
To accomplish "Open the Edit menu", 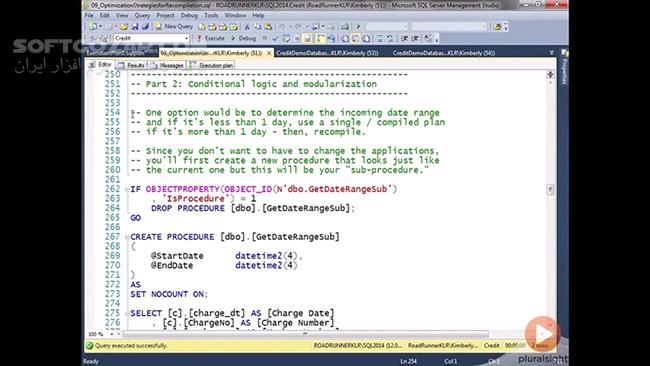I will pos(104,15).
